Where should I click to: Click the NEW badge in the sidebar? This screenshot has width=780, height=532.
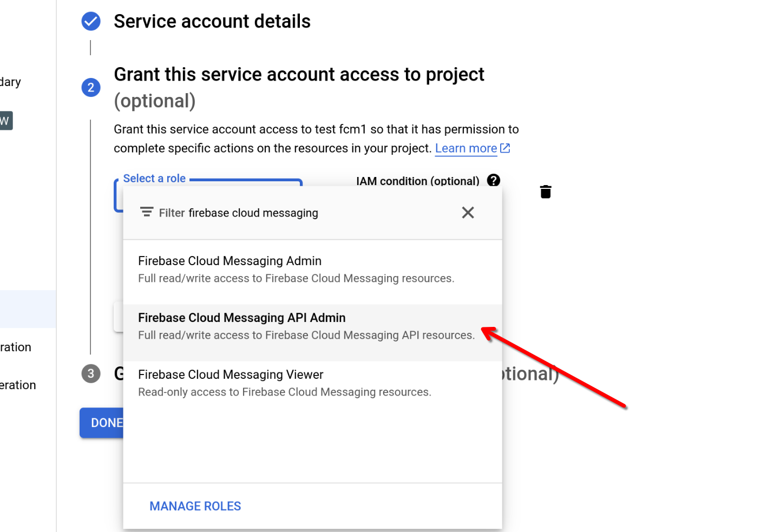tap(6, 120)
